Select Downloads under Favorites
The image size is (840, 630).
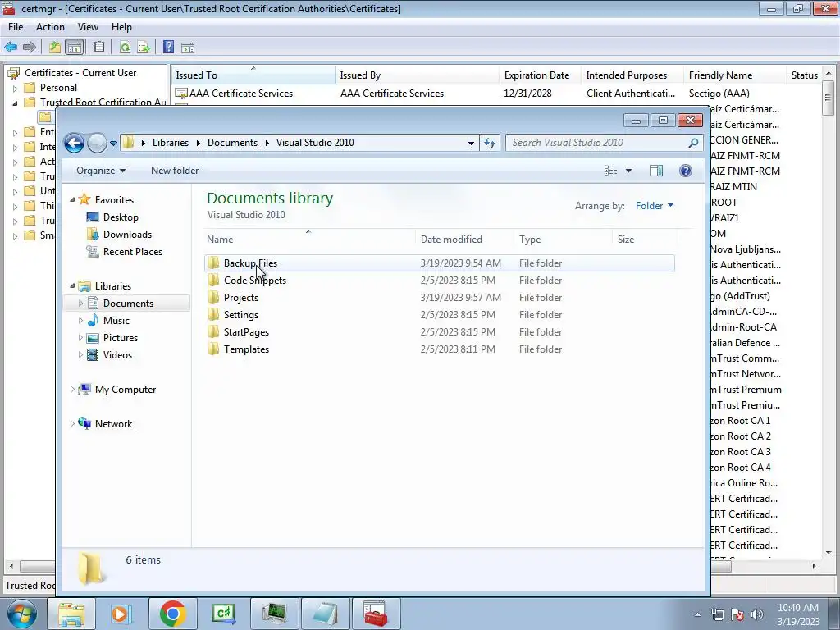pos(127,235)
